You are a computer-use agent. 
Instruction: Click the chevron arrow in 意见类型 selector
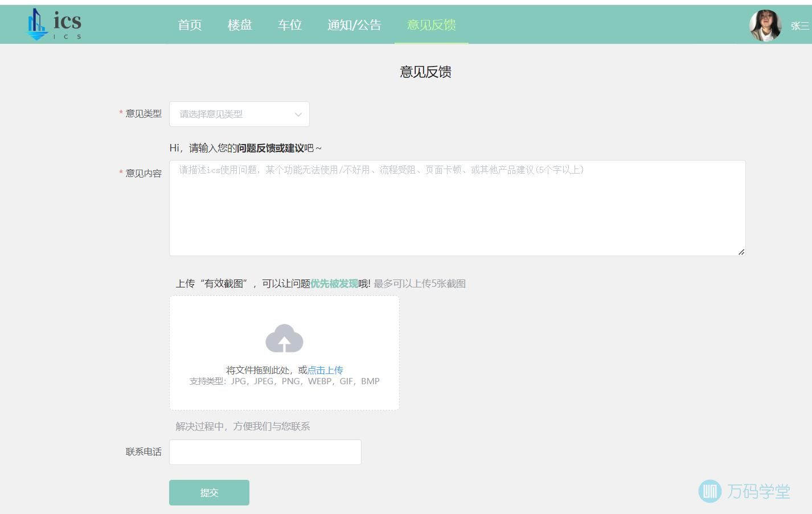298,114
